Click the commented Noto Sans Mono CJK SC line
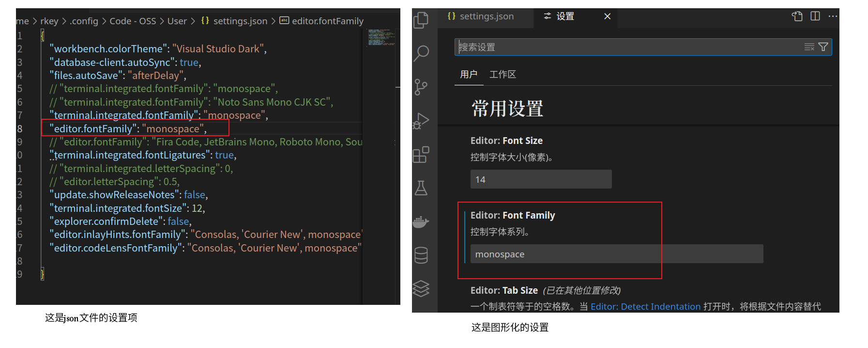The width and height of the screenshot is (868, 348). click(x=191, y=102)
